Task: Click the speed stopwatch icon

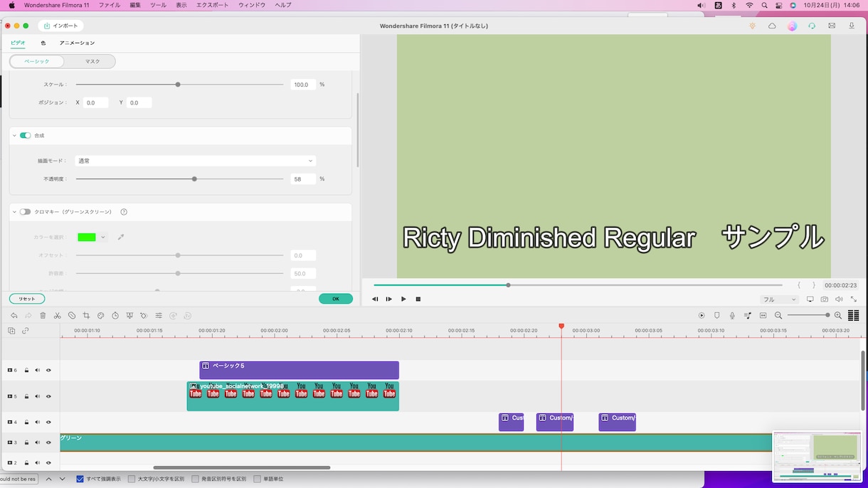Action: coord(115,316)
